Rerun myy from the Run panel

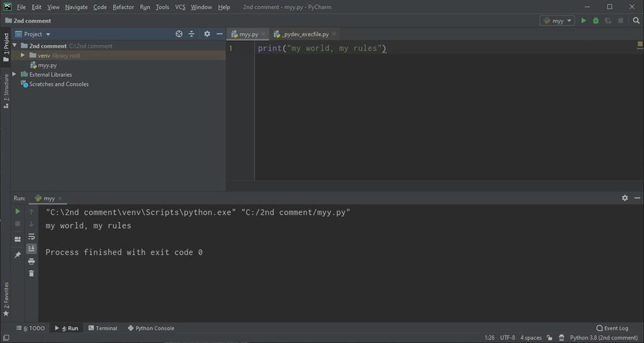pos(18,212)
